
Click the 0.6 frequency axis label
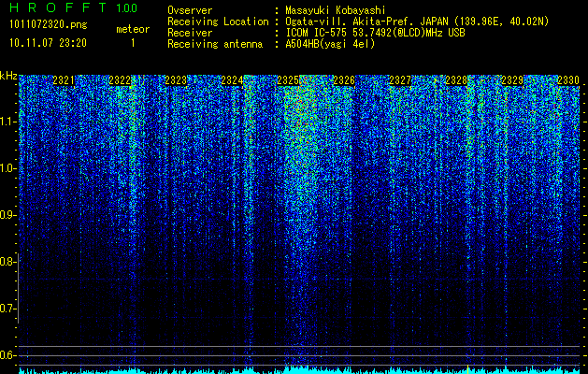(x=7, y=355)
